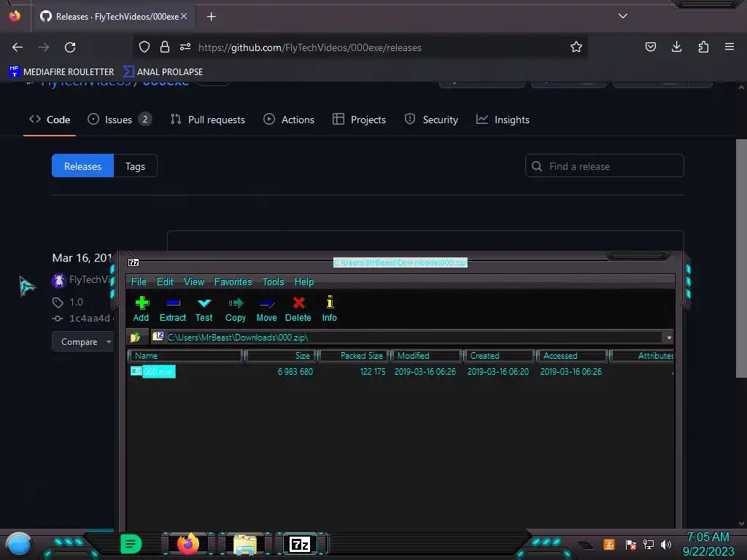Sort by the Modified column header
The image size is (747, 560).
coord(426,356)
